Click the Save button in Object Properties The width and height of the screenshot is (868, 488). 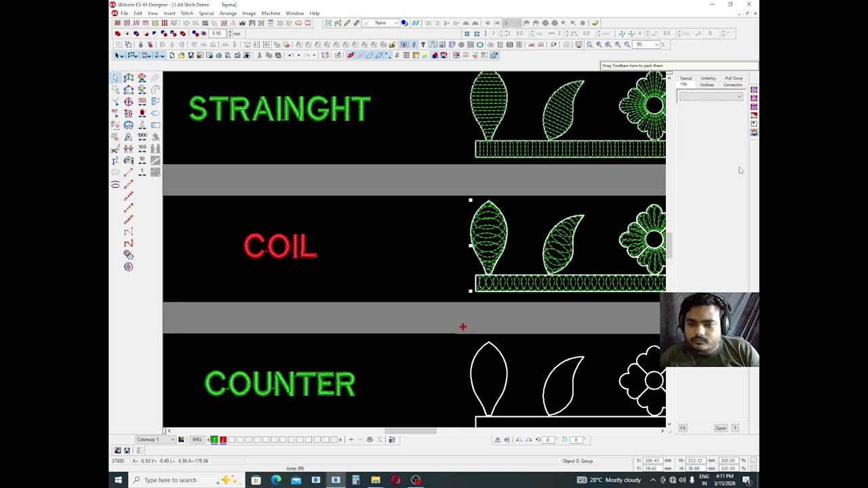[x=720, y=428]
